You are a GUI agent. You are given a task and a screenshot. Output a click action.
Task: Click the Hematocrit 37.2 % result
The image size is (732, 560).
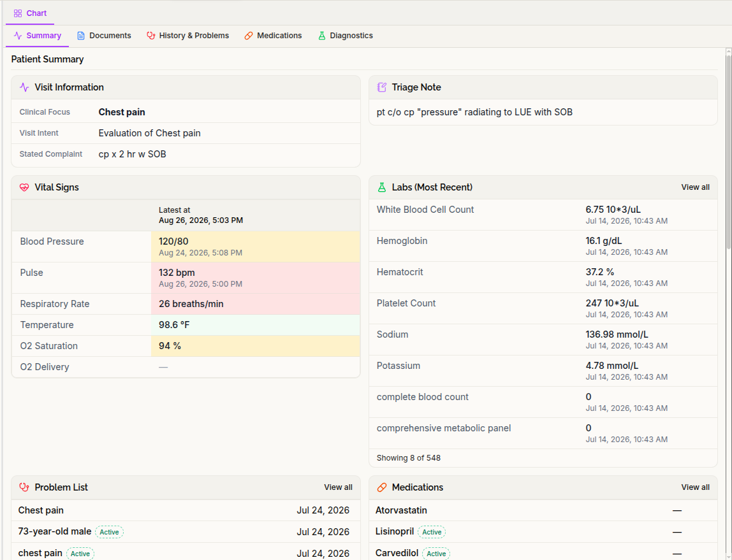[x=600, y=272]
